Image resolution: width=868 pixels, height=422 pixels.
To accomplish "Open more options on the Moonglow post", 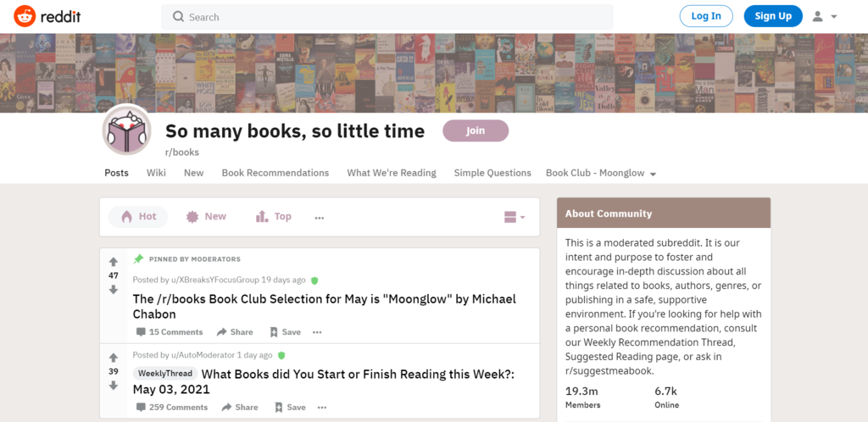I will tap(317, 332).
